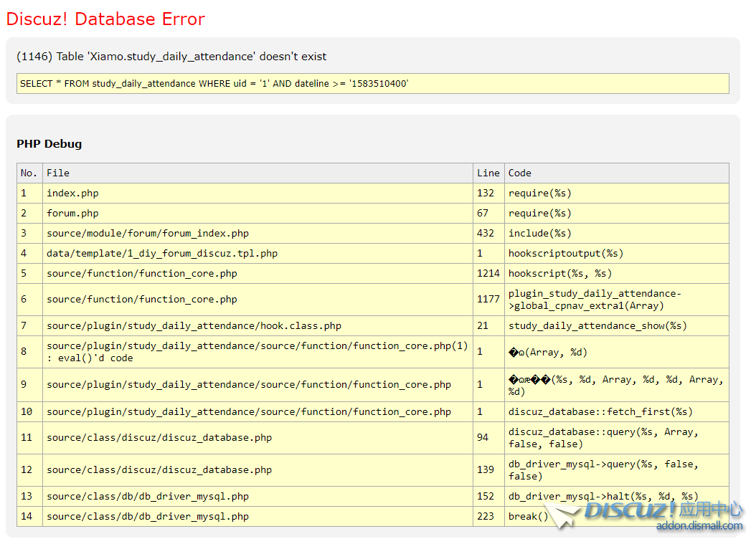Click the 'Code' column header
This screenshot has height=544, width=756.
pos(520,173)
